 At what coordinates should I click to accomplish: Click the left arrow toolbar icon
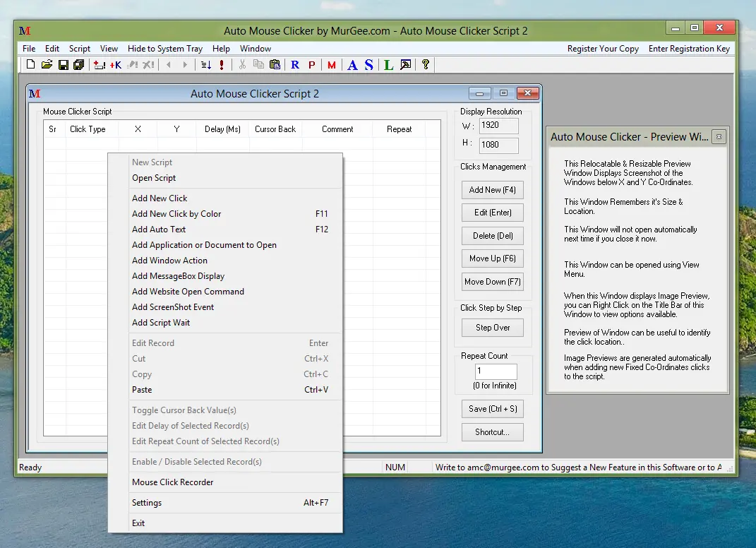(169, 65)
